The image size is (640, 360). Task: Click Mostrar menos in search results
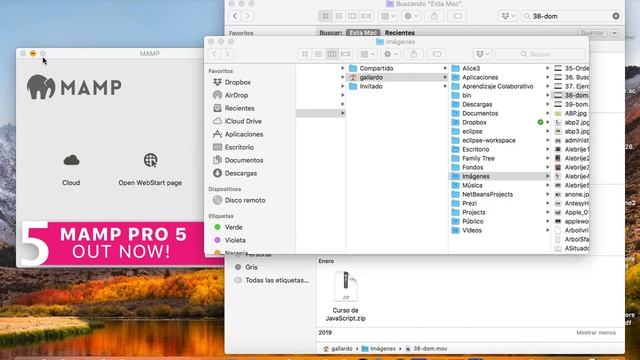[596, 333]
